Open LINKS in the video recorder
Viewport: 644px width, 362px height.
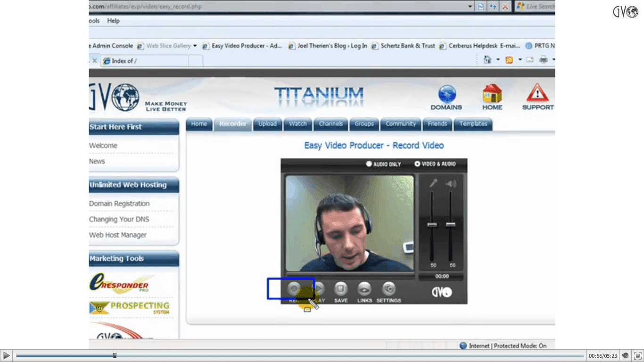(x=364, y=288)
